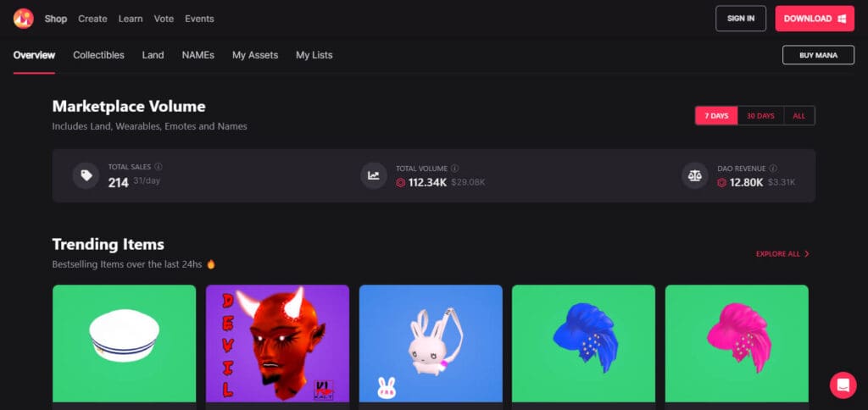Click the info icon beside DAO Revenue
This screenshot has height=410, width=868.
[x=773, y=169]
